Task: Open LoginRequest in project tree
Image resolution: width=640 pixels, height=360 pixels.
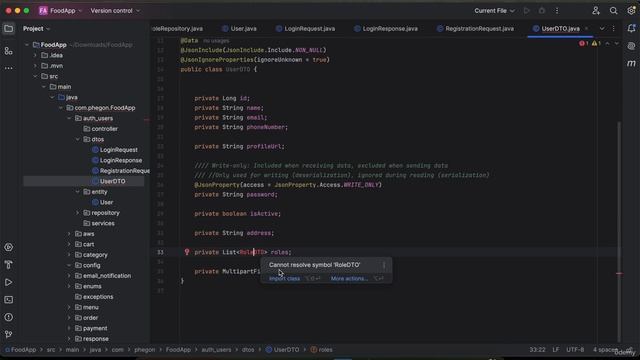Action: click(118, 150)
